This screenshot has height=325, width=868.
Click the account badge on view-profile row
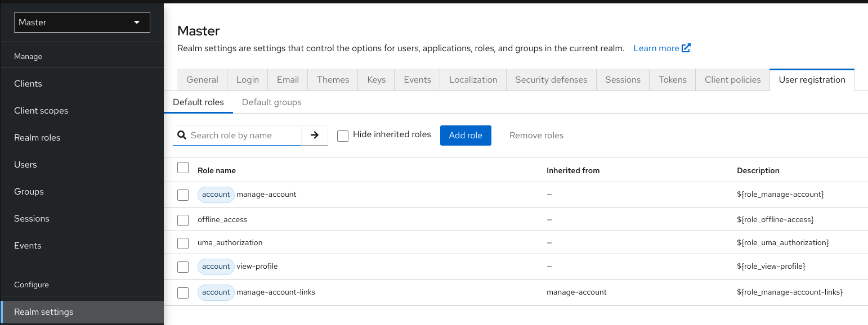click(x=216, y=267)
